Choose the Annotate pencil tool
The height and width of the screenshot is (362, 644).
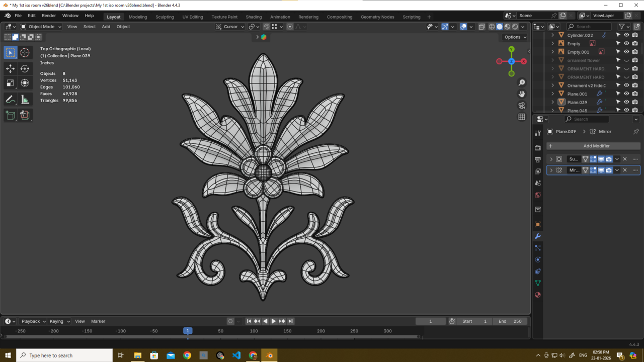[10, 100]
